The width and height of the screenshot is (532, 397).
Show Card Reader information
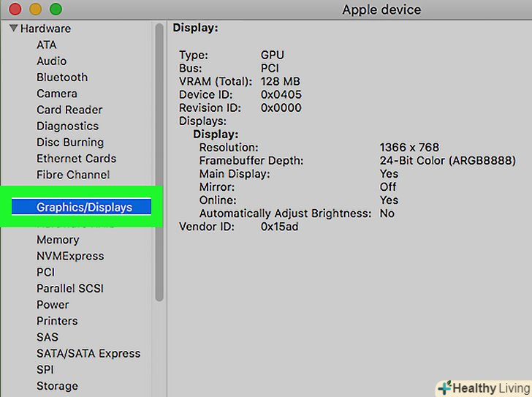click(x=69, y=110)
